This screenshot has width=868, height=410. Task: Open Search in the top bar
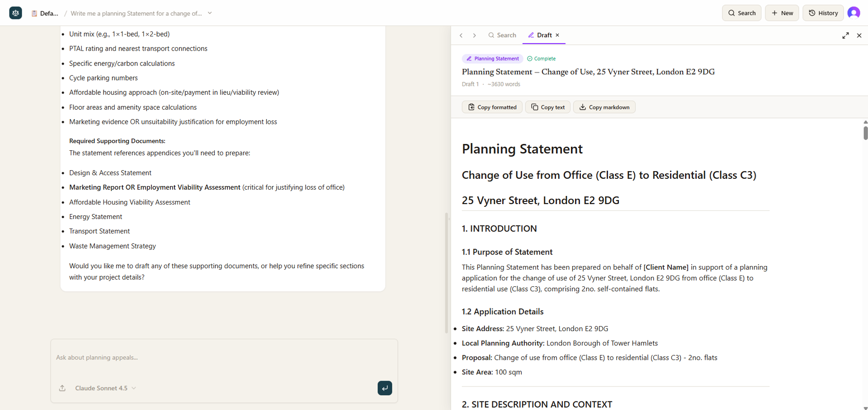click(x=741, y=13)
